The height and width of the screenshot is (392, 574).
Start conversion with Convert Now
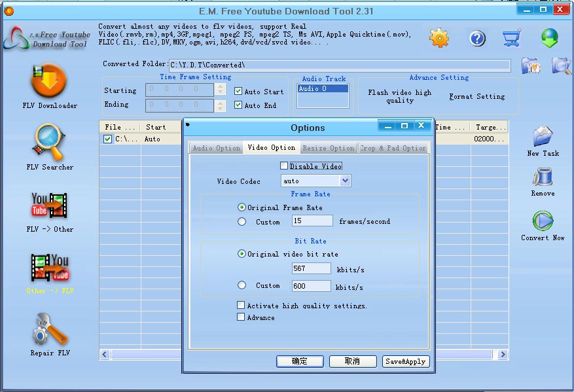tap(543, 221)
